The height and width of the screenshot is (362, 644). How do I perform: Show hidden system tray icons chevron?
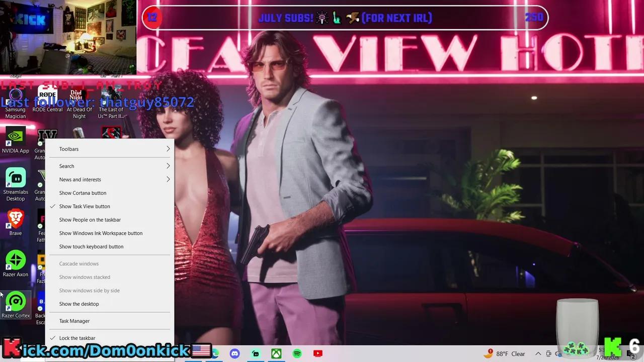(538, 354)
